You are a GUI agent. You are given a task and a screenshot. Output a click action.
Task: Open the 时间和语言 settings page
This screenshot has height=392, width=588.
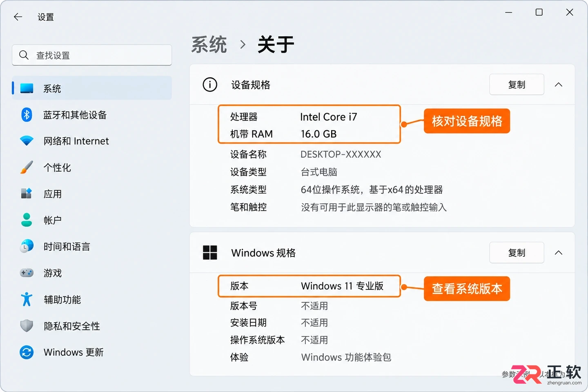[x=92, y=246]
